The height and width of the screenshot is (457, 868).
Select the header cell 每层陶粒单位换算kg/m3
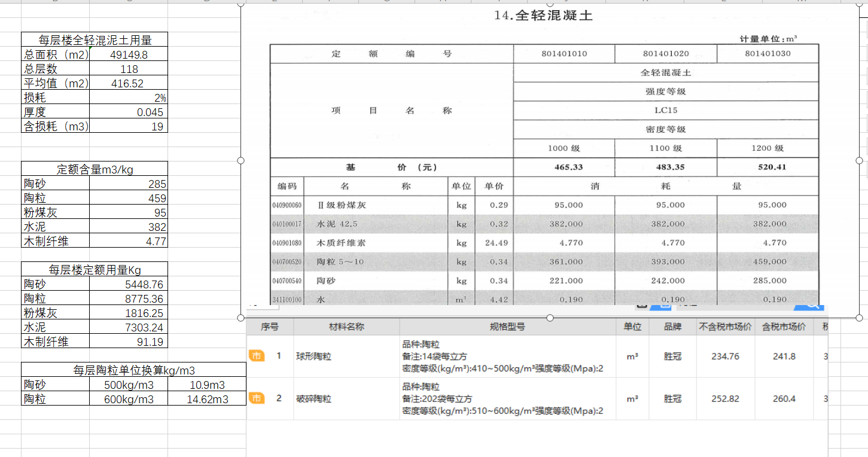click(x=133, y=370)
